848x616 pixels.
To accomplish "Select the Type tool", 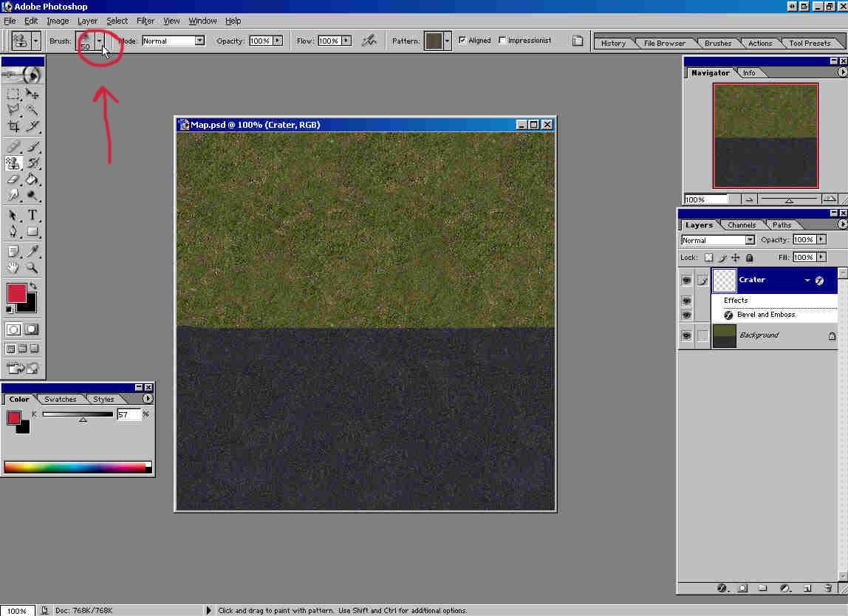I will pyautogui.click(x=33, y=216).
